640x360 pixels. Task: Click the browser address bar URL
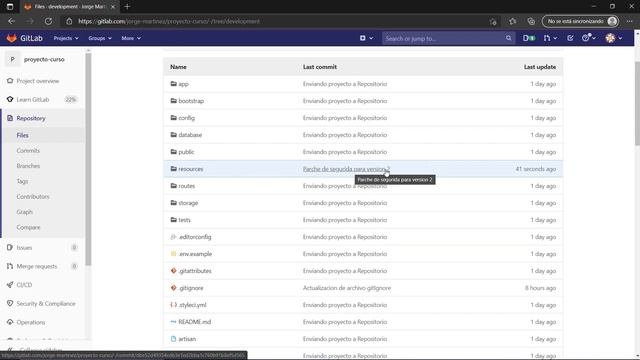coord(169,21)
